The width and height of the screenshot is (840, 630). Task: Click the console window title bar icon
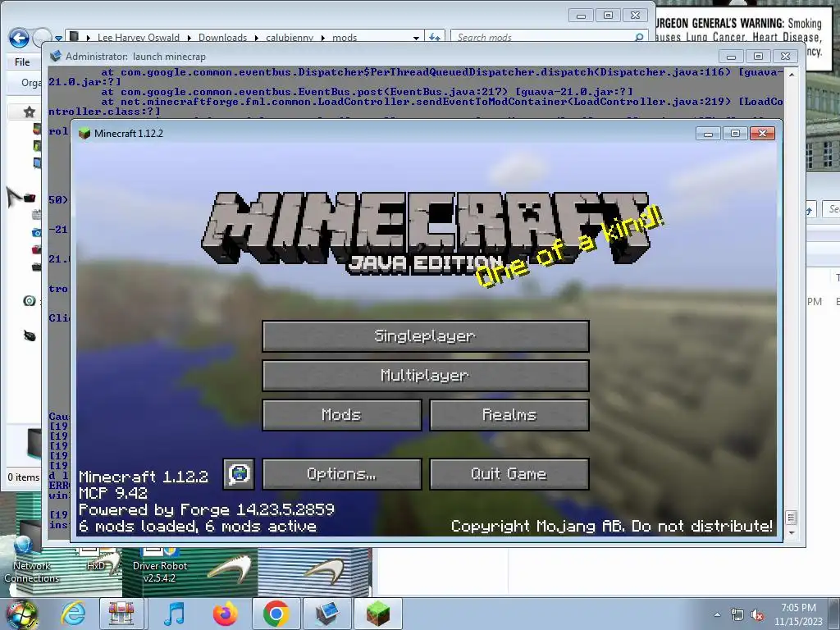pos(55,57)
